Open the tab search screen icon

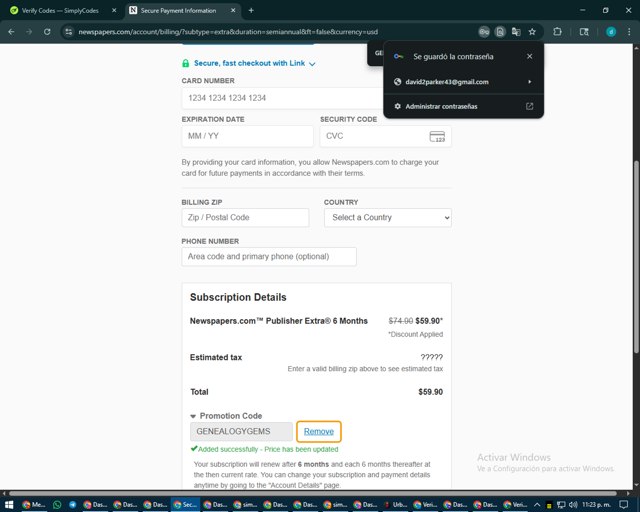584,32
